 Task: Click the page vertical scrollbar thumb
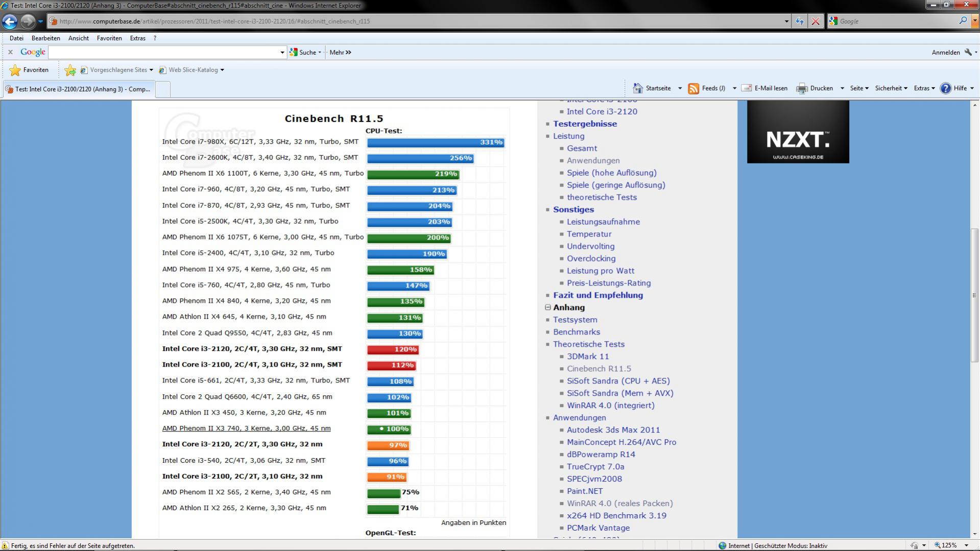(x=974, y=295)
